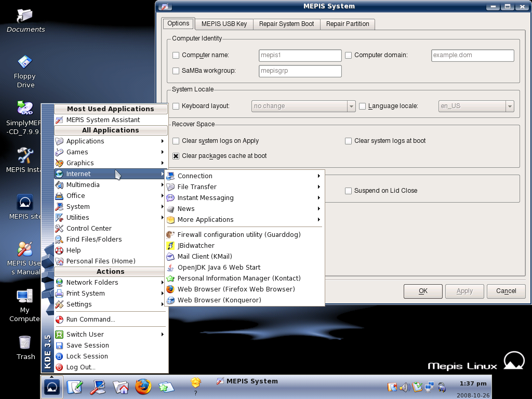The width and height of the screenshot is (532, 399).
Task: Choose Run Command... from the KDE menu
Action: tap(111, 320)
